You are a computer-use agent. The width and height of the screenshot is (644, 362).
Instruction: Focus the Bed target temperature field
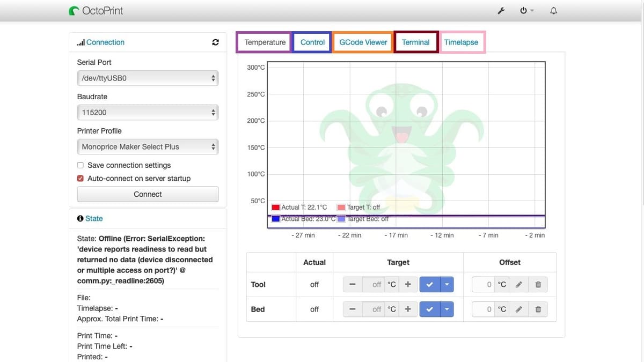pos(374,309)
